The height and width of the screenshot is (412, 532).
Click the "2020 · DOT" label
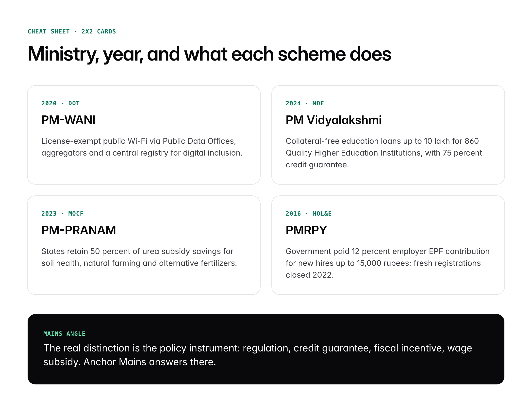pos(60,103)
